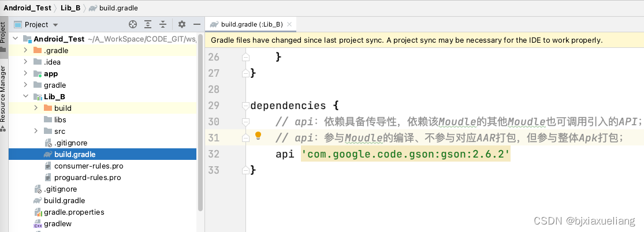This screenshot has height=232, width=644.
Task: Click build.gradle in the breadcrumb bar
Action: click(119, 8)
